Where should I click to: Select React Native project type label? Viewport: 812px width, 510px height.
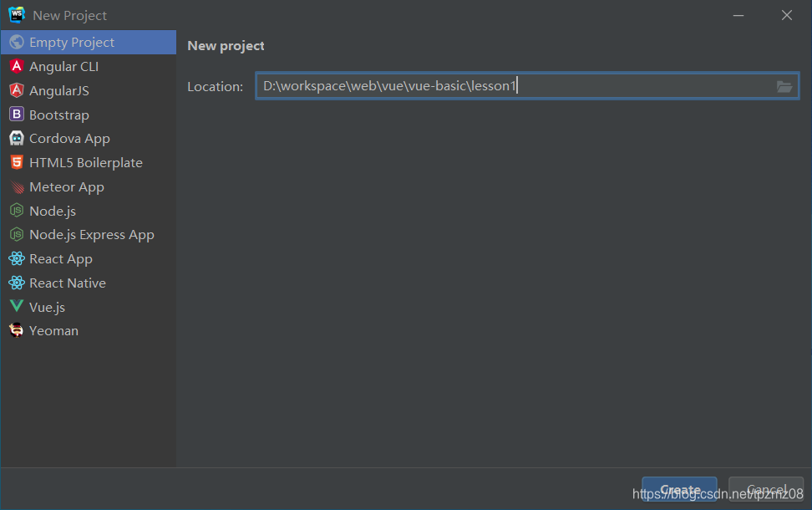click(x=68, y=283)
